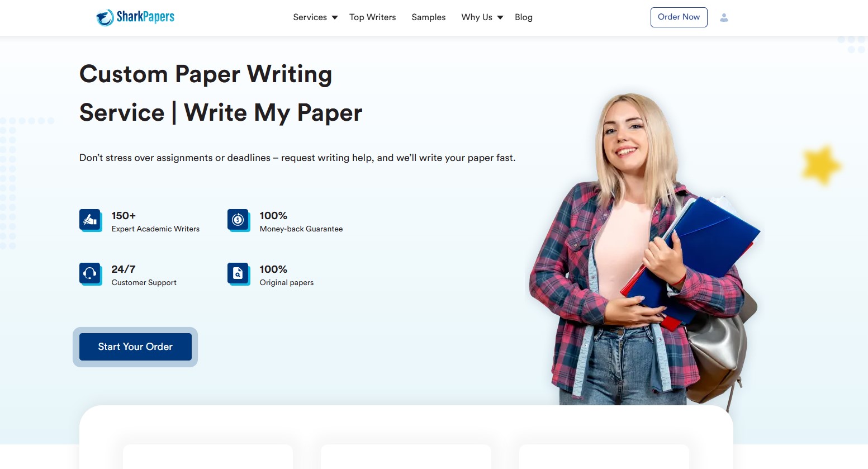Click the Order Now button
868x469 pixels.
(x=679, y=17)
